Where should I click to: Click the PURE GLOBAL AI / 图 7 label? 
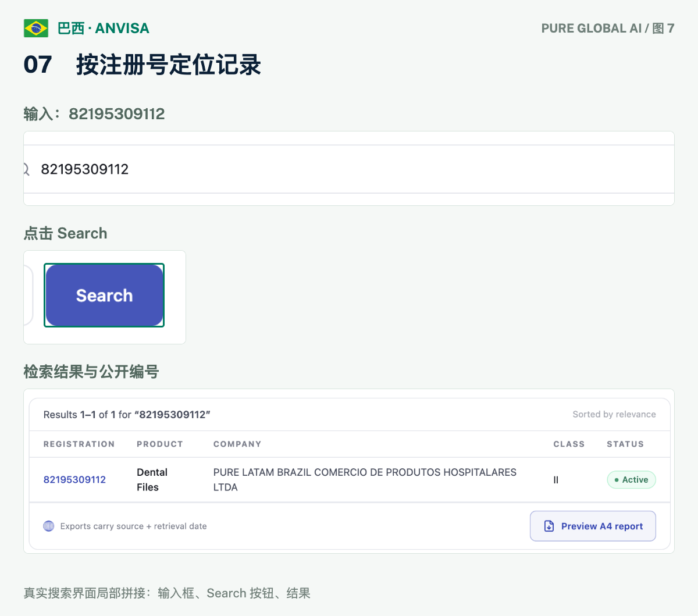tap(608, 28)
